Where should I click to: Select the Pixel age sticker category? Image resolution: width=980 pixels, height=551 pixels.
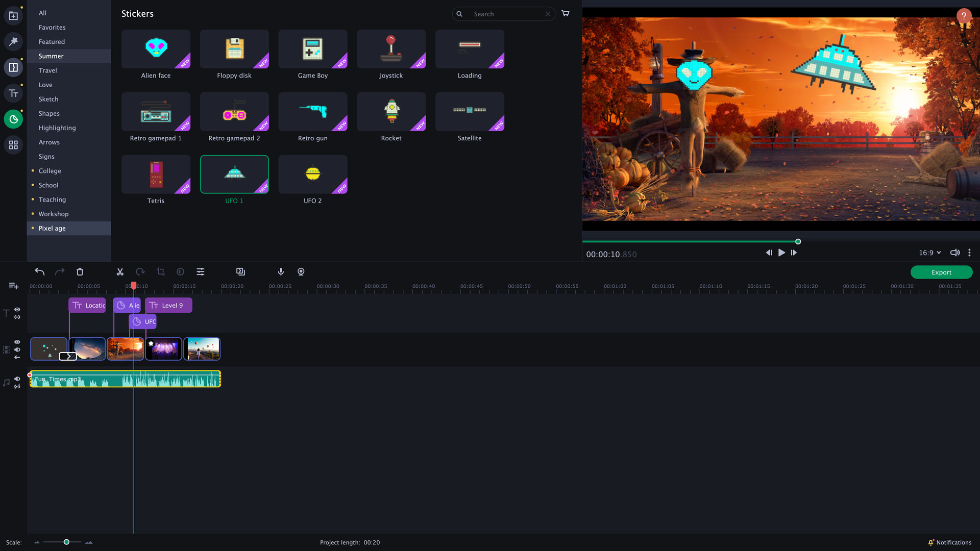click(52, 228)
